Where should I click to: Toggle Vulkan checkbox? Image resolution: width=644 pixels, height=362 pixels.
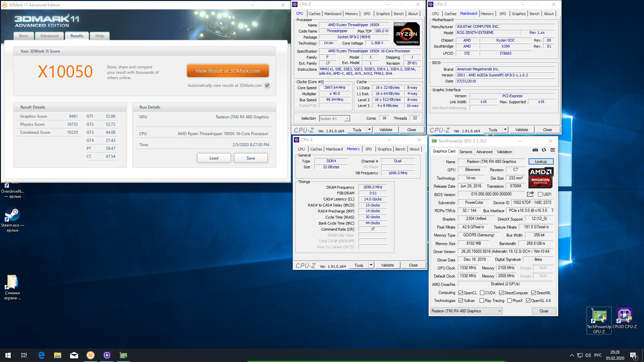coord(461,301)
